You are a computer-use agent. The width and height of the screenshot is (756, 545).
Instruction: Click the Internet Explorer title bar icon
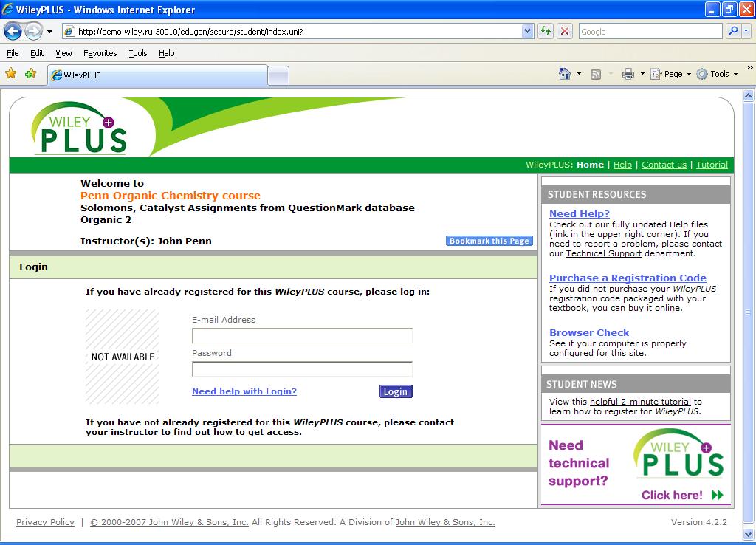7,9
